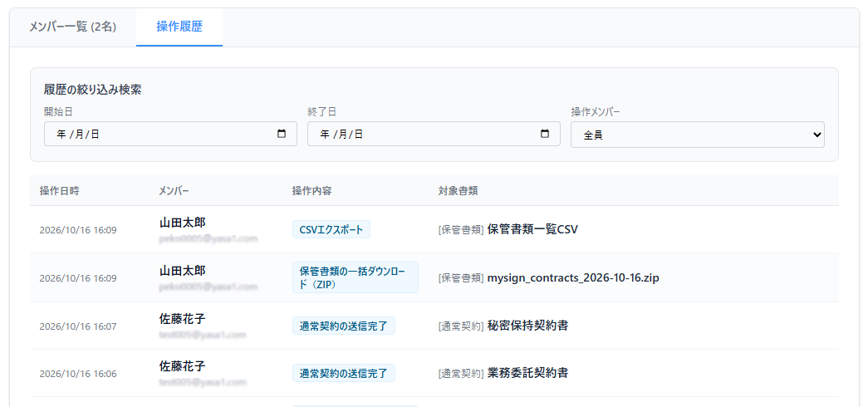The image size is (868, 407).
Task: Click the [通常契約] tag beside 秘密保持契約書
Action: (x=461, y=326)
